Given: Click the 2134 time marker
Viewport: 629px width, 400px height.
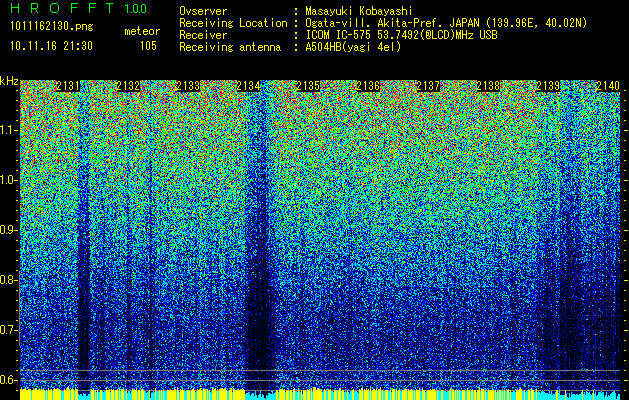Looking at the screenshot, I should [x=248, y=86].
